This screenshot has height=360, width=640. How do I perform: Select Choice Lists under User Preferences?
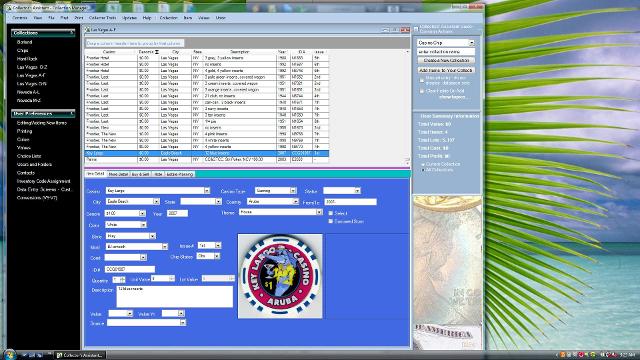pyautogui.click(x=29, y=156)
